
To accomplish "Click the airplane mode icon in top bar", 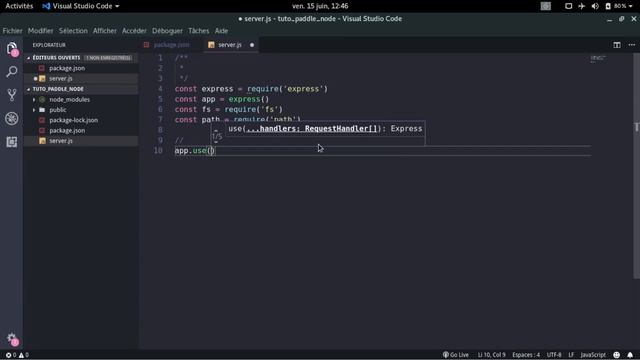I will (x=582, y=6).
